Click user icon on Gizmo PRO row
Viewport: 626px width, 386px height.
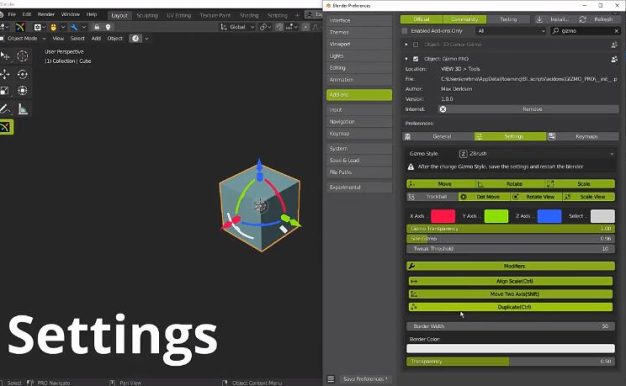(614, 59)
